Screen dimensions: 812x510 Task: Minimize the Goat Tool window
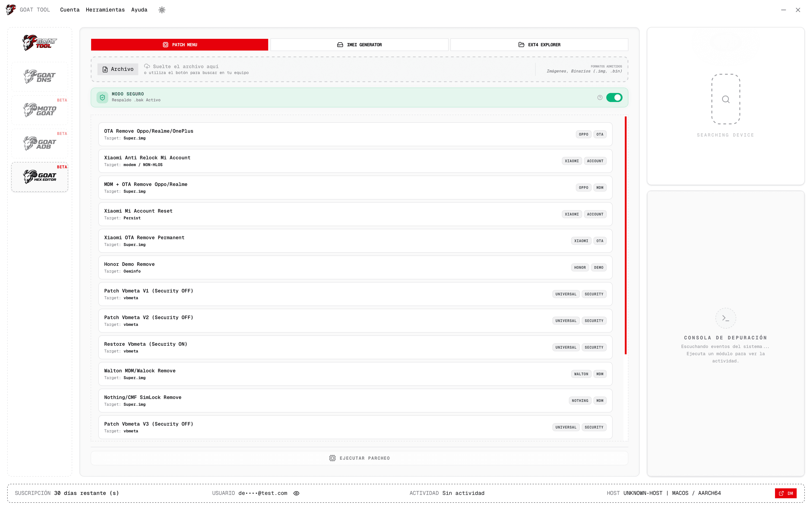(x=783, y=10)
